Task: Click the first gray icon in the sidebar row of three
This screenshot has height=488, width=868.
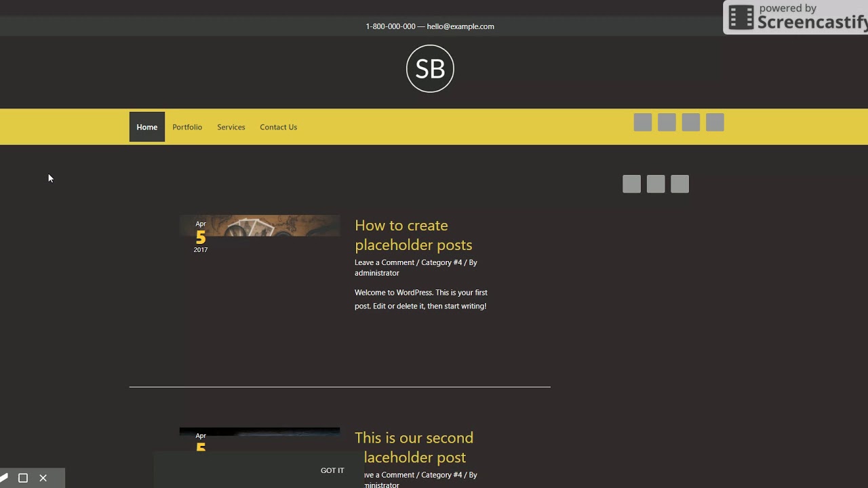Action: pyautogui.click(x=631, y=184)
